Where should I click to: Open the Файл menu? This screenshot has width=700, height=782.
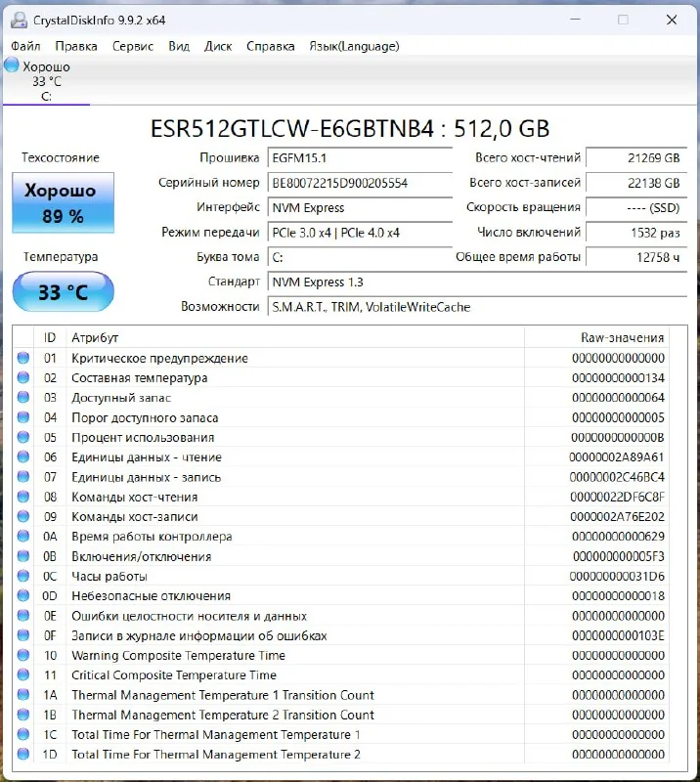pos(25,46)
